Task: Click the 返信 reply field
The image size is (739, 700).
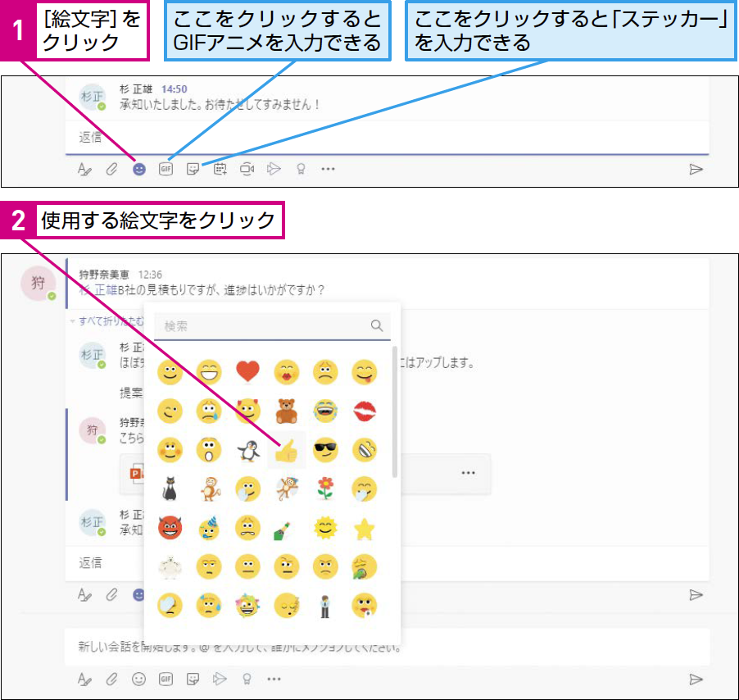Action: [90, 138]
